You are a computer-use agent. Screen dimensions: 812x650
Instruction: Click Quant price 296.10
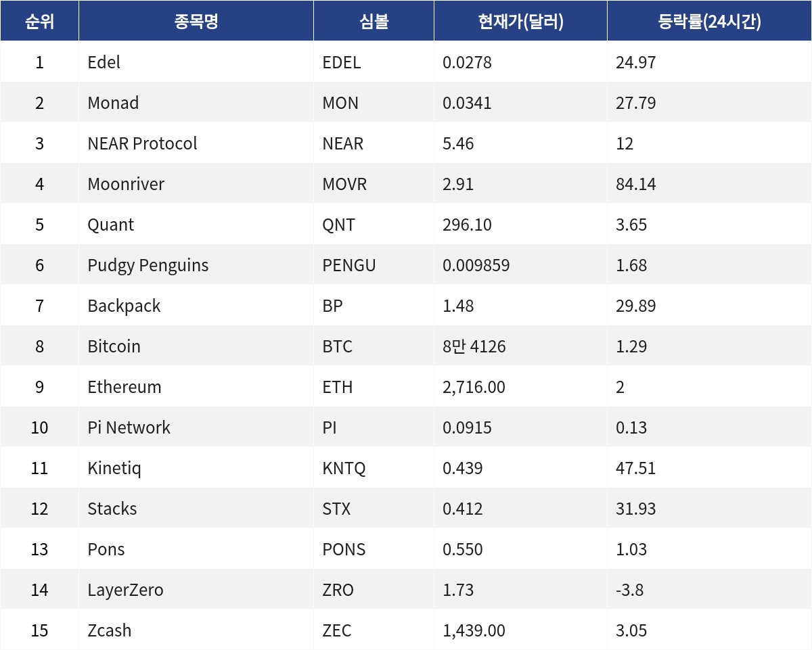click(x=467, y=225)
